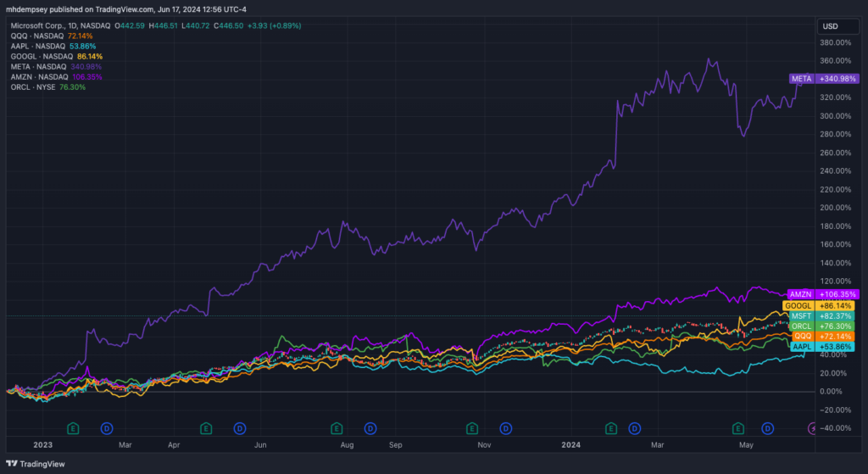
Task: Open the February 2024 dividend D marker
Action: [634, 428]
